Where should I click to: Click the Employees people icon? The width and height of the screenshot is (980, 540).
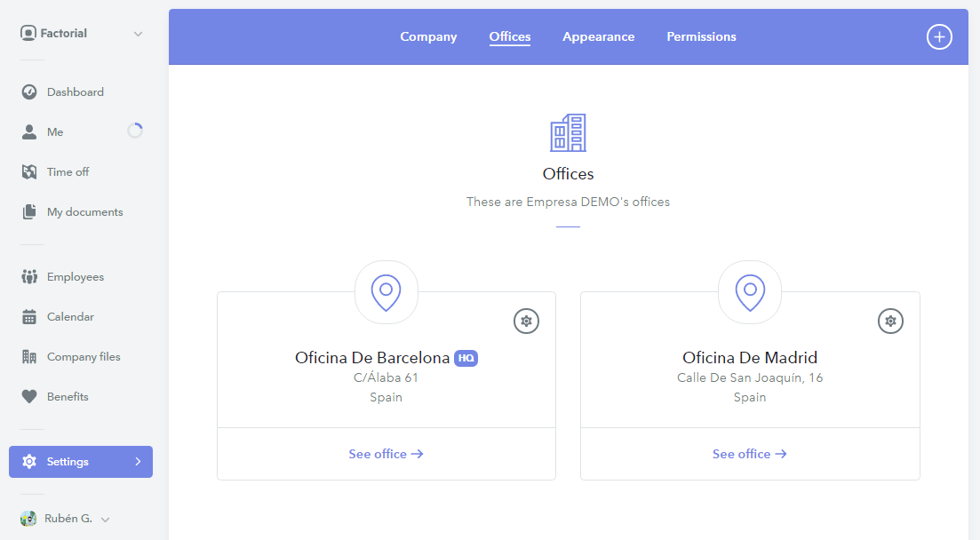click(29, 277)
